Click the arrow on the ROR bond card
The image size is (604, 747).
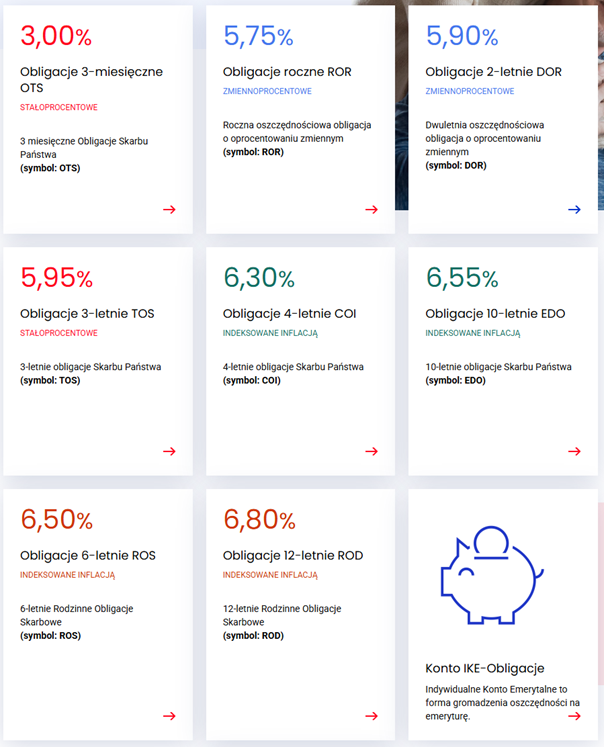371,209
